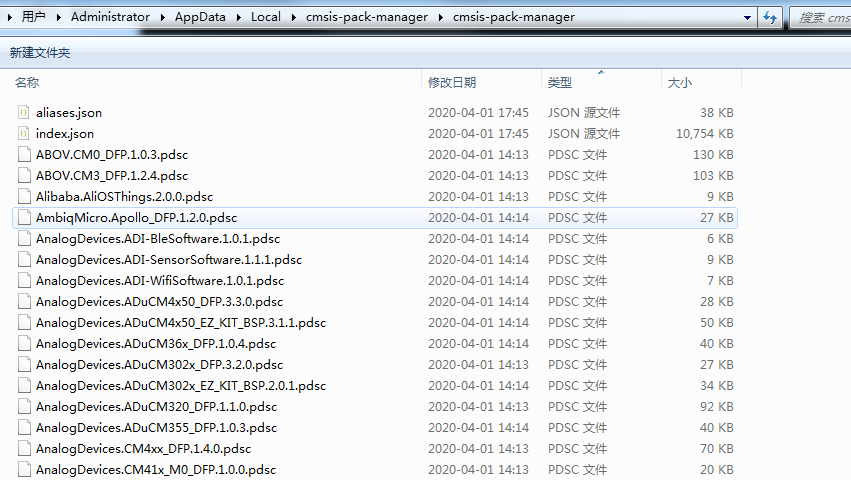Select the file name AnalogDevices.ADuCM36x_DFP.1.0.4.pdsc
Viewport: 851px width, 480px height.
[156, 344]
